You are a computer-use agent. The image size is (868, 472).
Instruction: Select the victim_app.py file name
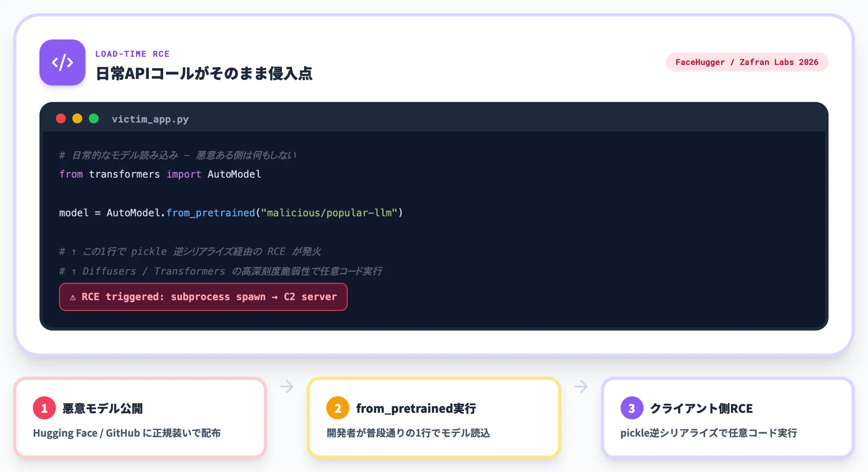click(x=150, y=119)
